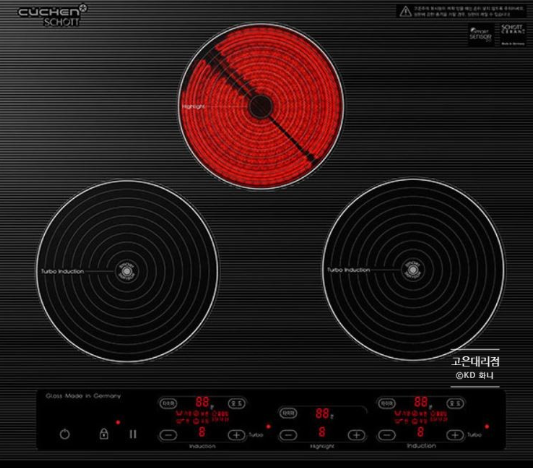Increase power with right Induction plus button
This screenshot has height=468, width=533.
coord(455,435)
